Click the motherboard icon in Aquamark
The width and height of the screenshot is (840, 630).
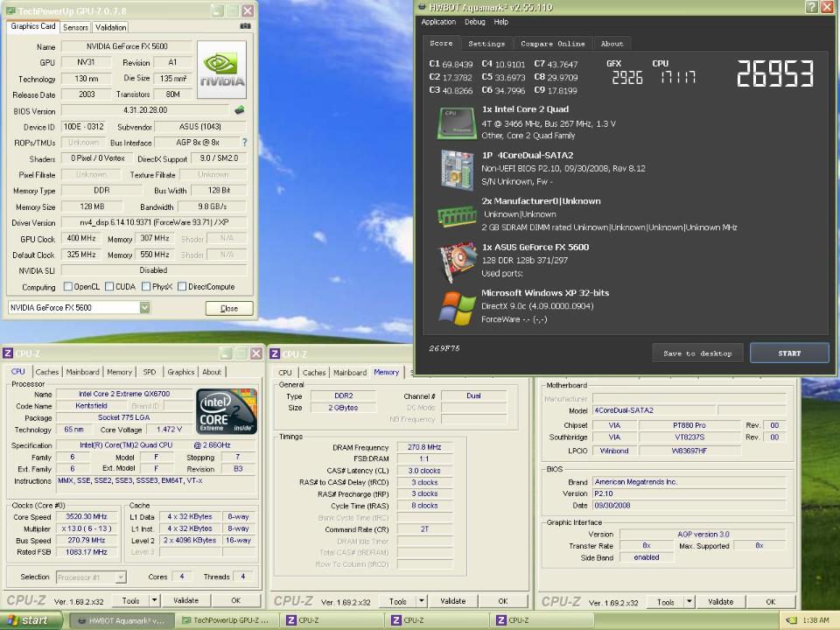(x=457, y=169)
